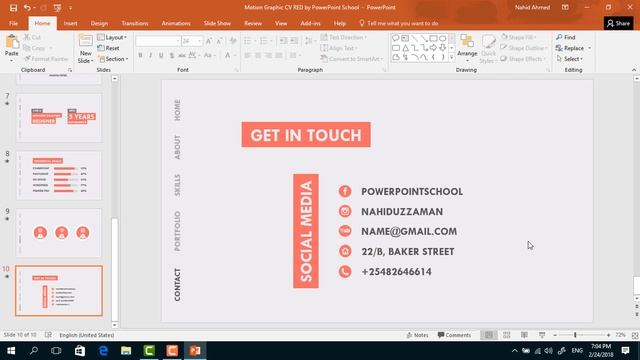Start Slide Show from status bar icon
Image resolution: width=640 pixels, height=360 pixels.
tap(542, 335)
